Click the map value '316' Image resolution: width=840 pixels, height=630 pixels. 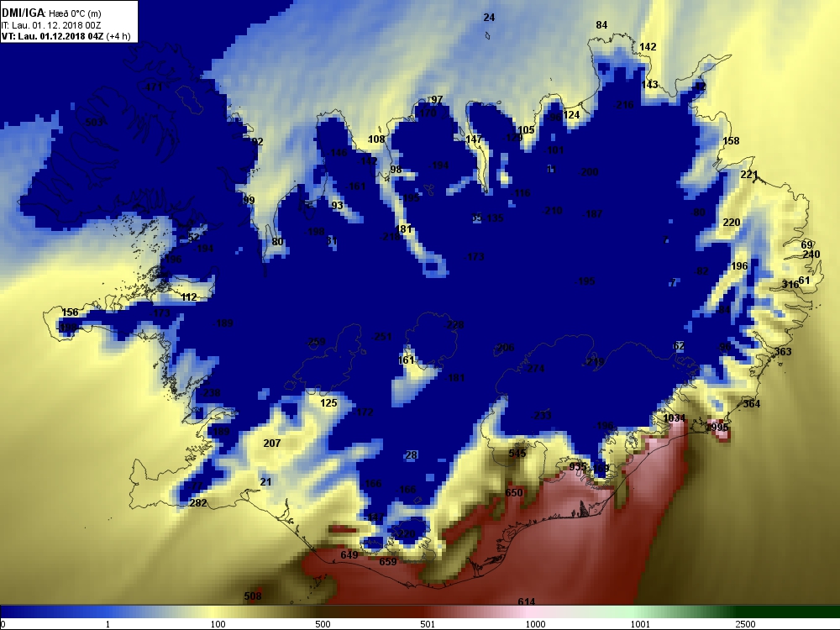point(790,285)
